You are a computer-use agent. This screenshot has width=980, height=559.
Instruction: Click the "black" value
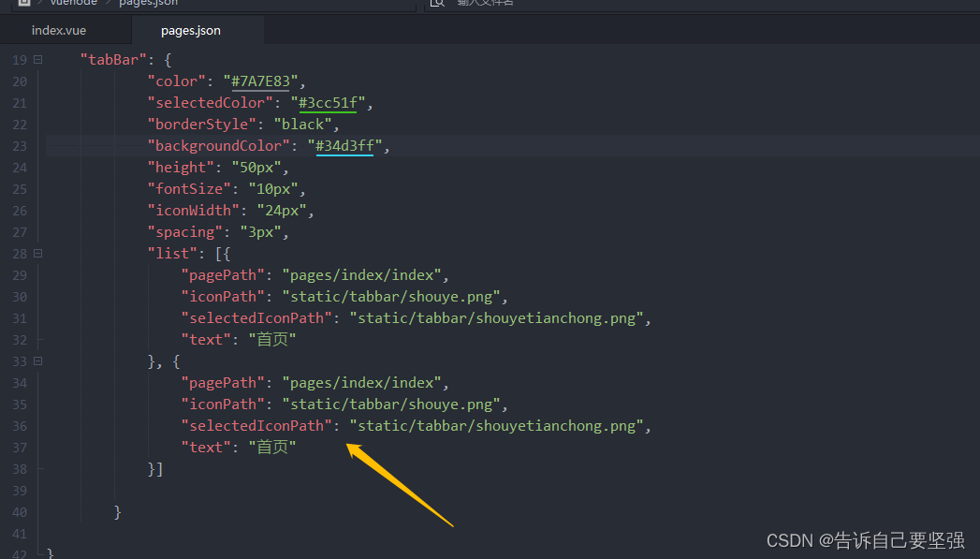tap(302, 125)
